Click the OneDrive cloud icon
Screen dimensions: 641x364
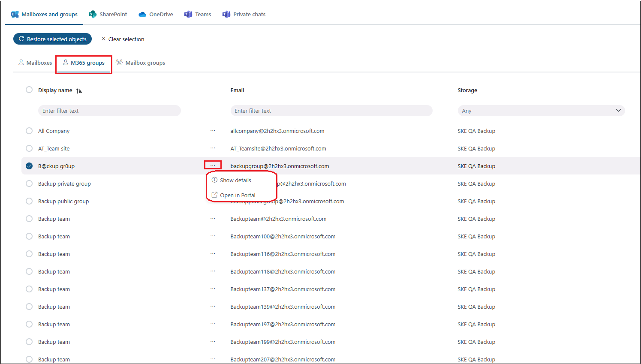(x=142, y=14)
